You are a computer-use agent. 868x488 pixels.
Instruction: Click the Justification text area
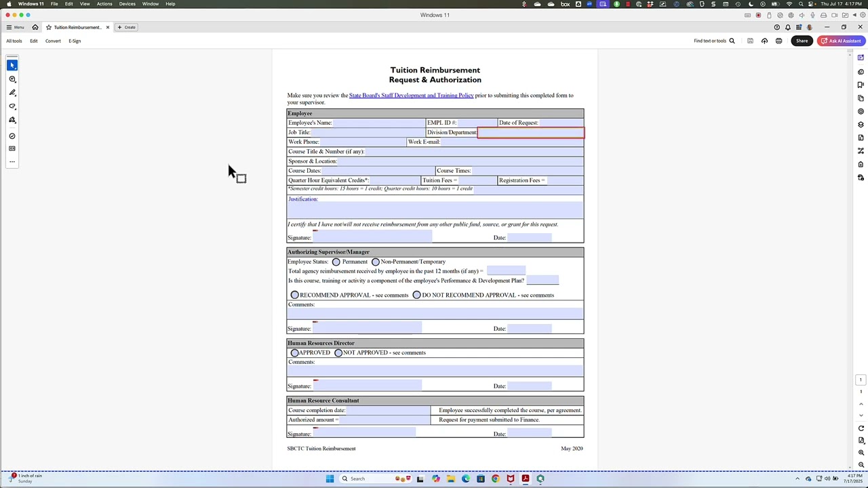pyautogui.click(x=435, y=209)
